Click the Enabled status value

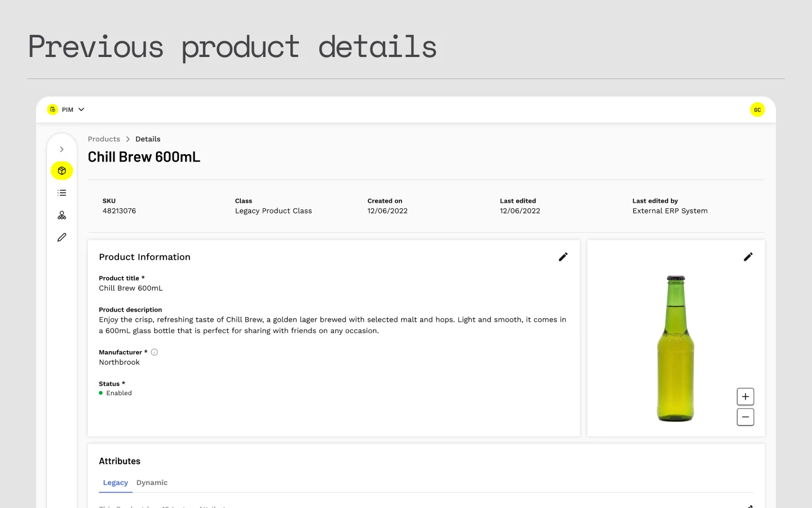pos(116,393)
